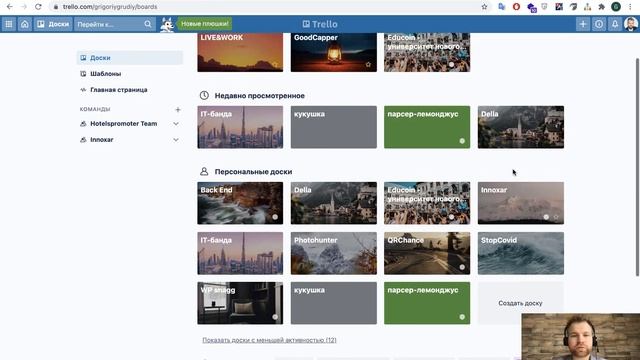Click the trello.com address bar

(270, 7)
